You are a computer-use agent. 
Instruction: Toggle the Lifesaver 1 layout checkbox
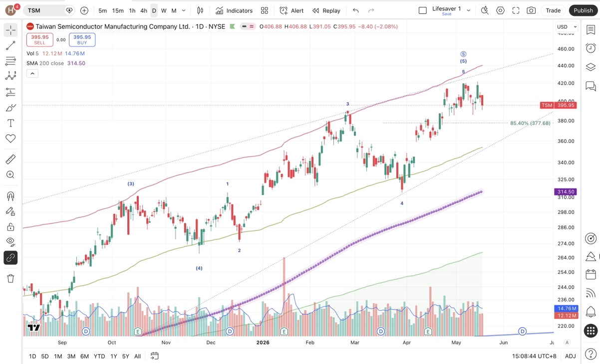click(x=423, y=10)
